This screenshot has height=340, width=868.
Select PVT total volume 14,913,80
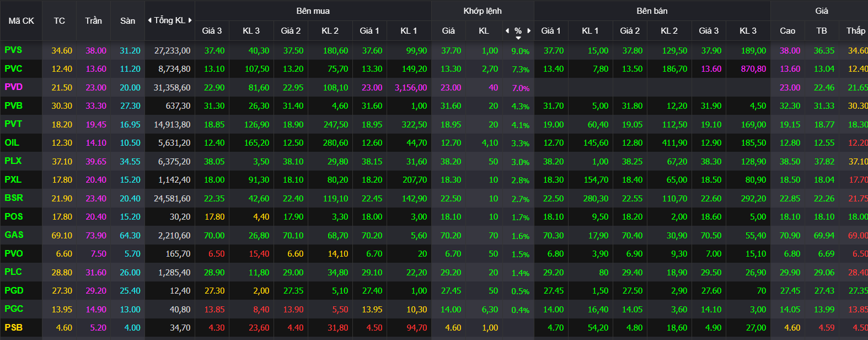172,125
